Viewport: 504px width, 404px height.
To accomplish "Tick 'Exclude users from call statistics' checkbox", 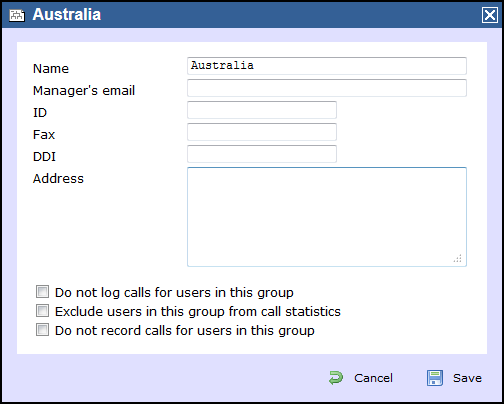I will pyautogui.click(x=42, y=311).
